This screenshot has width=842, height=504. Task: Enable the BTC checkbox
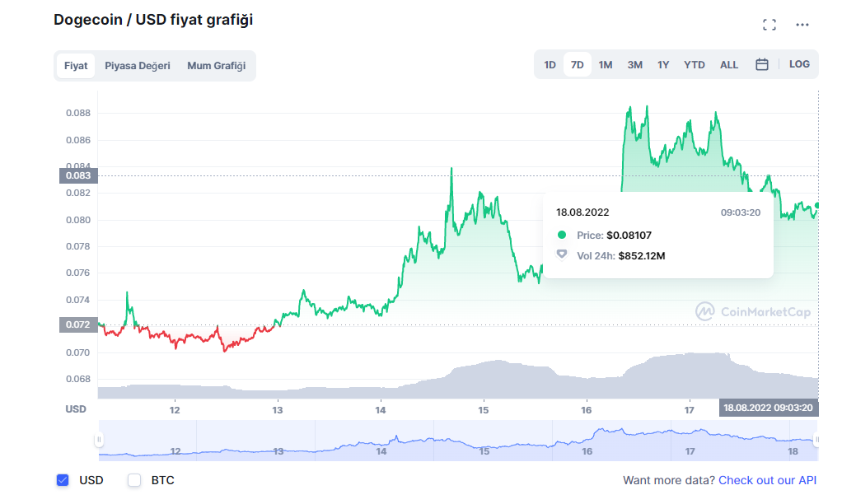pyautogui.click(x=133, y=480)
